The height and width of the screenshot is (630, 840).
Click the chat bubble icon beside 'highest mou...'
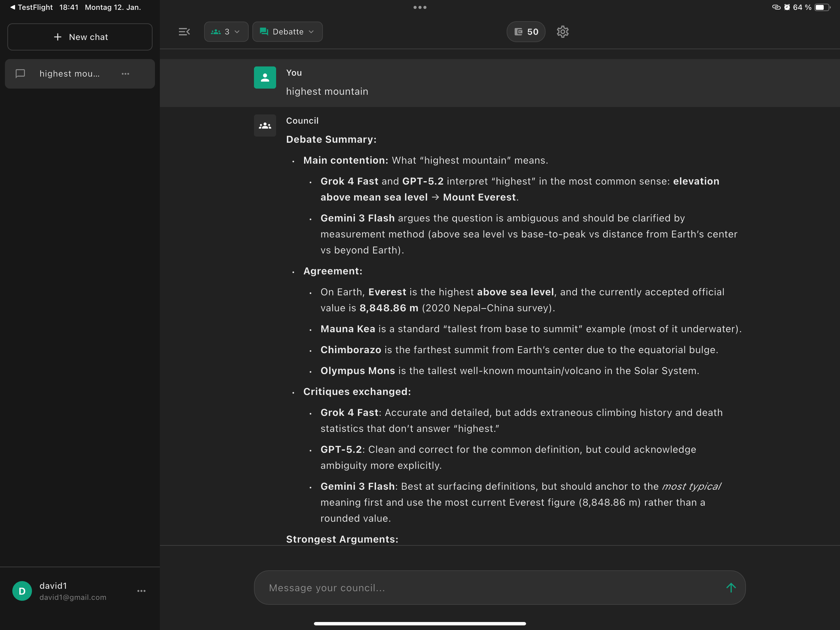(x=20, y=74)
